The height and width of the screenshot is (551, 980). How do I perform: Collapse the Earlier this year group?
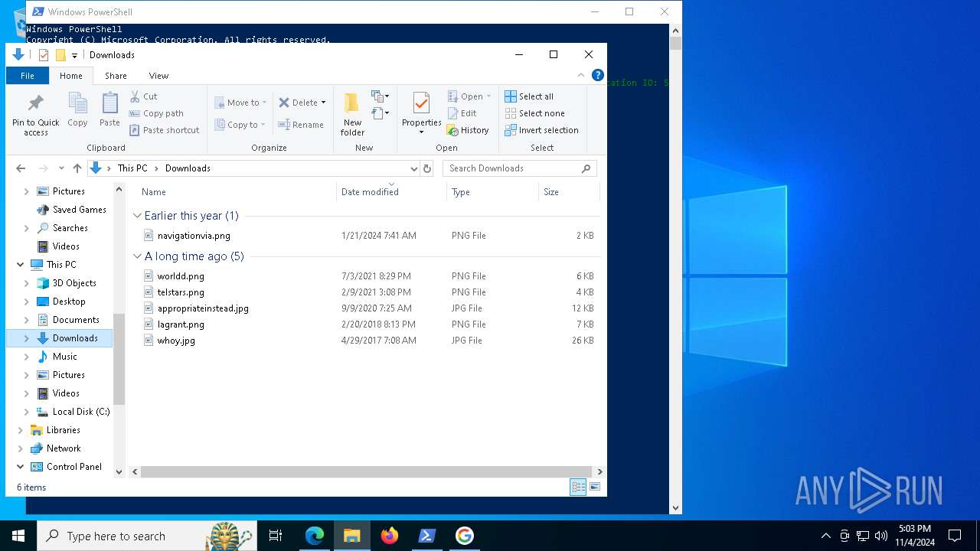coord(138,216)
